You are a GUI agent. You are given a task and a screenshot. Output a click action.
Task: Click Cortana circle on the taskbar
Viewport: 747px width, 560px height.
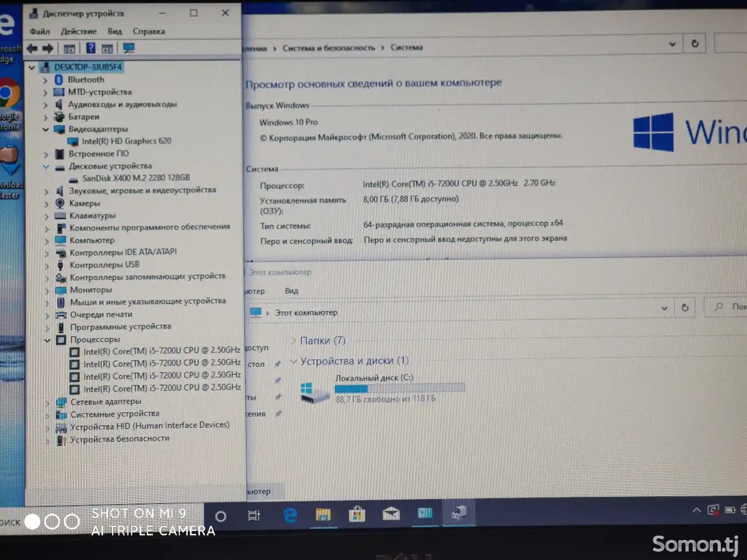click(220, 516)
